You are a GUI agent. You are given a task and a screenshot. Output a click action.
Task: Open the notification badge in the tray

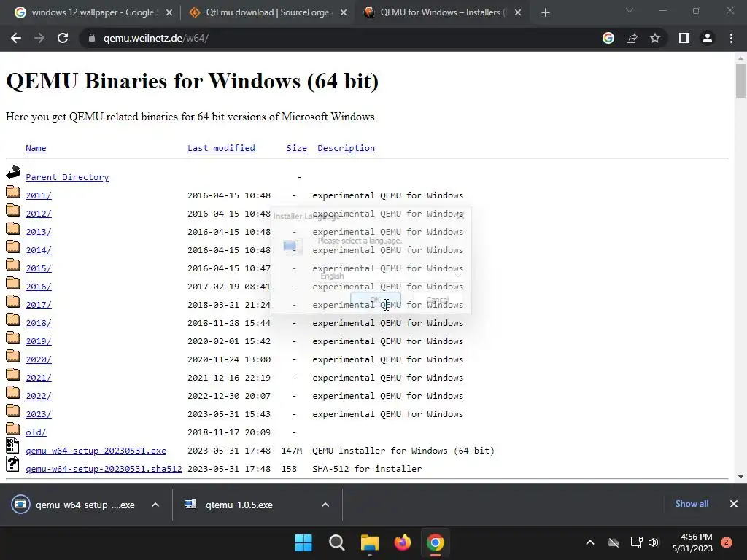pyautogui.click(x=727, y=542)
